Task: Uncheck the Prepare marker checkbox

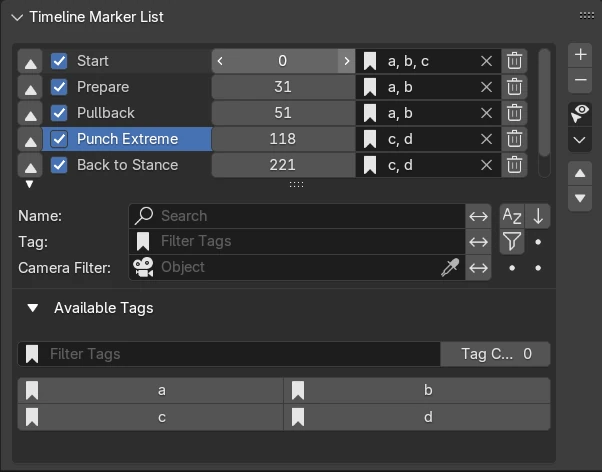Action: (x=59, y=87)
